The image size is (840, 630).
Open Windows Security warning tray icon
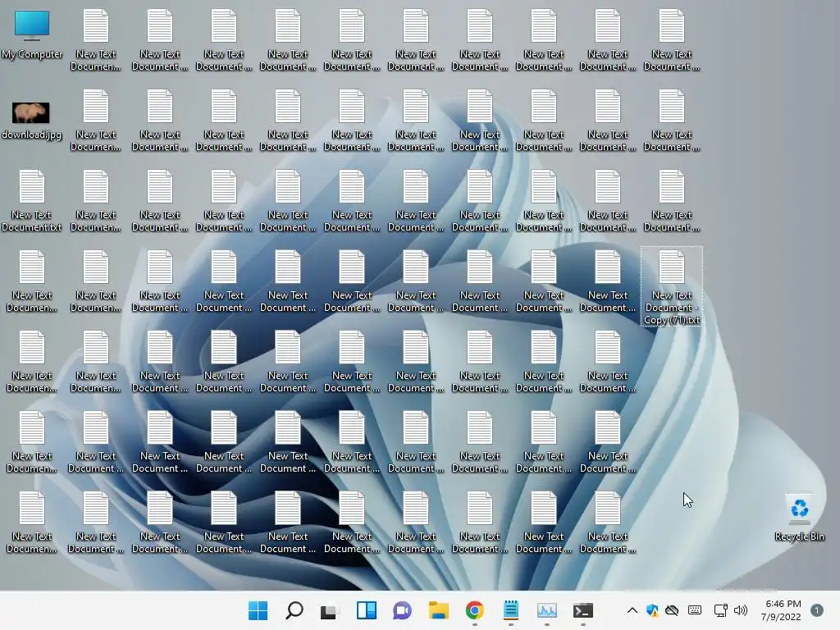pos(652,610)
